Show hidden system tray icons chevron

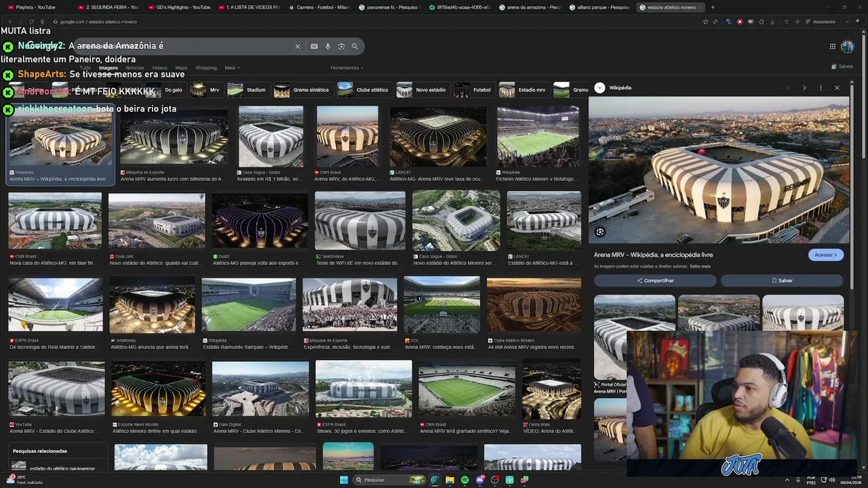coord(787,480)
